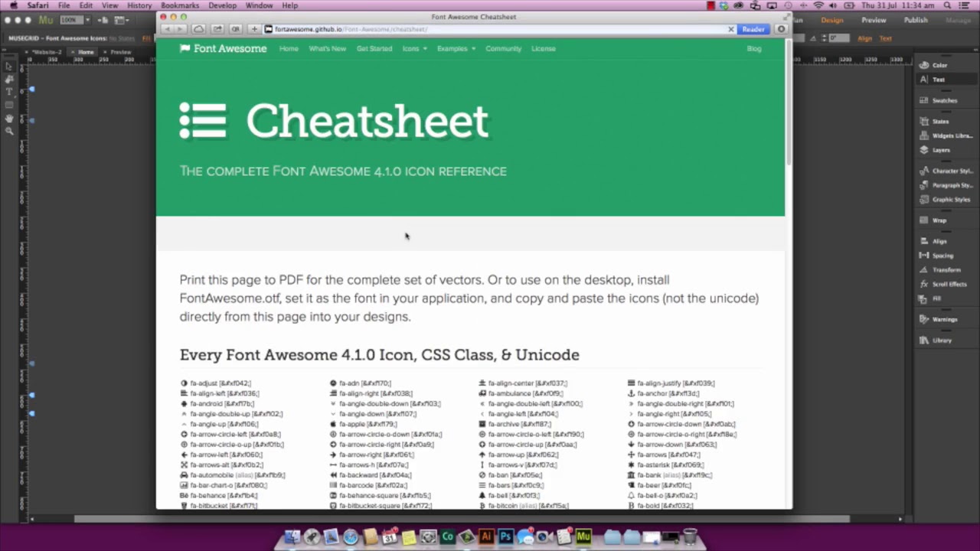The image size is (980, 551).
Task: Select the Crop tool in Muse toolbar
Action: (x=9, y=80)
